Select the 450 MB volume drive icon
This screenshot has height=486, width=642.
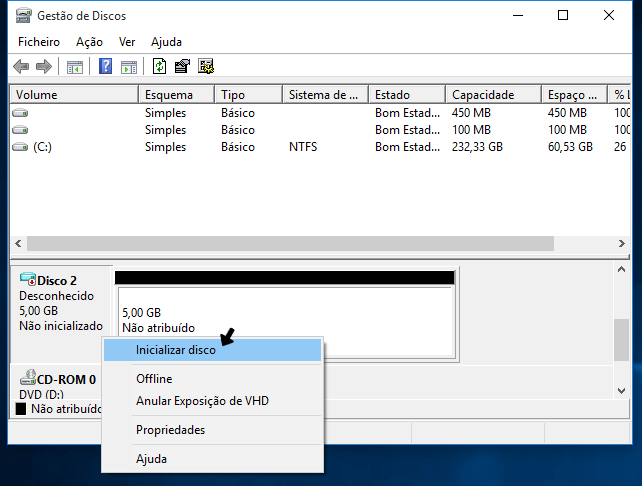pos(20,113)
